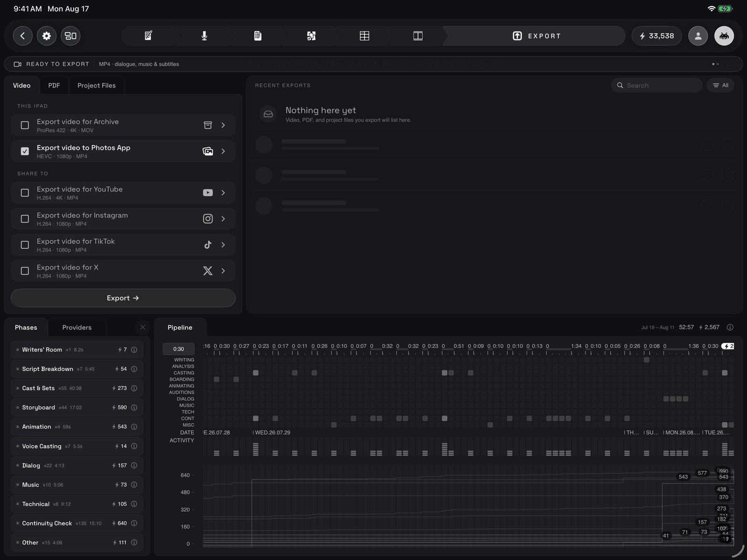Open the document breakdown stage icon
This screenshot has width=747, height=560.
(258, 36)
